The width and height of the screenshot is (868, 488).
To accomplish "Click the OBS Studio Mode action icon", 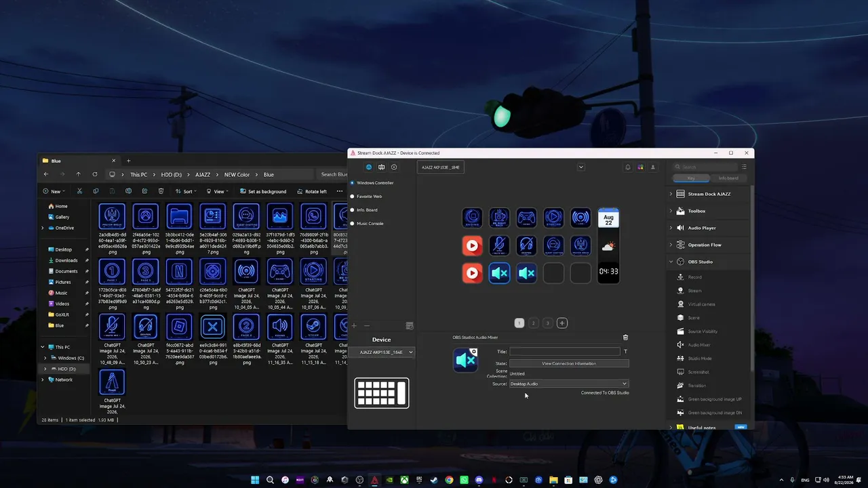I will (680, 359).
